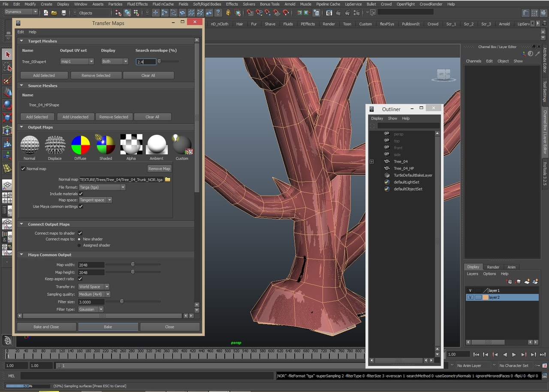Open the Output UV set map1 dropdown
The image size is (549, 392).
[x=77, y=61]
